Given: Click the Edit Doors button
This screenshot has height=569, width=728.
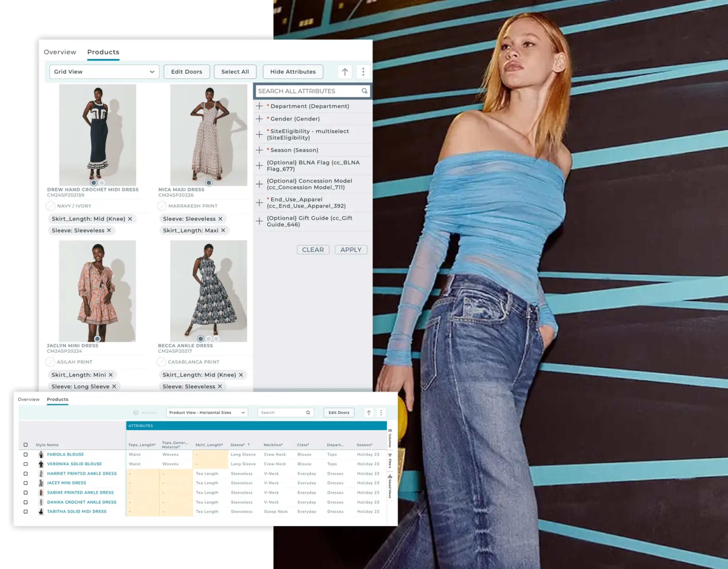Looking at the screenshot, I should (186, 71).
